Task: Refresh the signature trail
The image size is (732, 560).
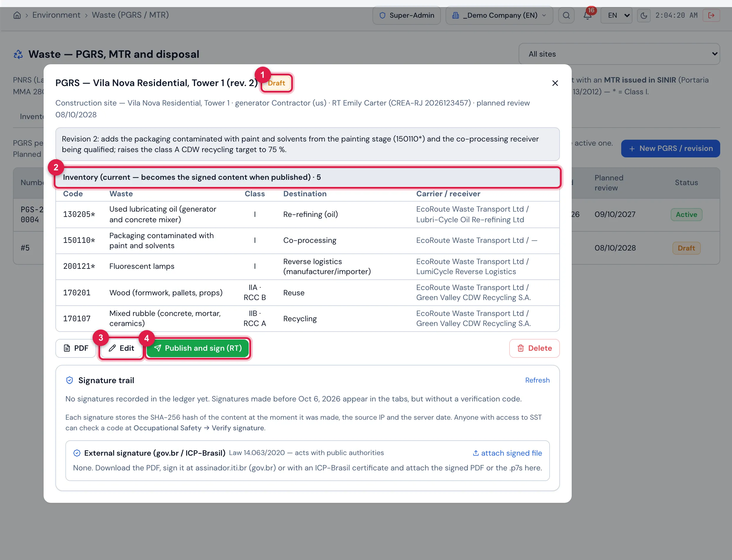Action: (x=537, y=380)
